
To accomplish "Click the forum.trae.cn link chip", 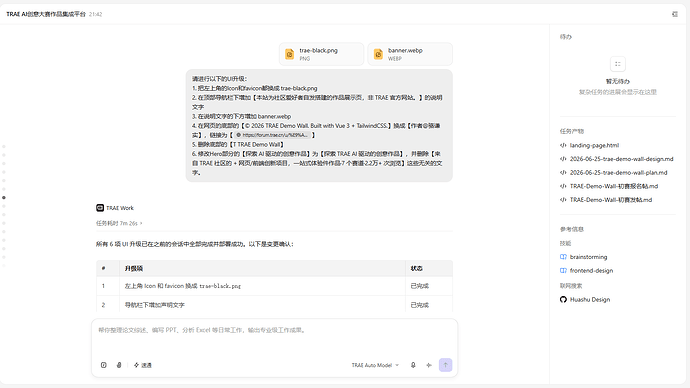I will pyautogui.click(x=272, y=135).
